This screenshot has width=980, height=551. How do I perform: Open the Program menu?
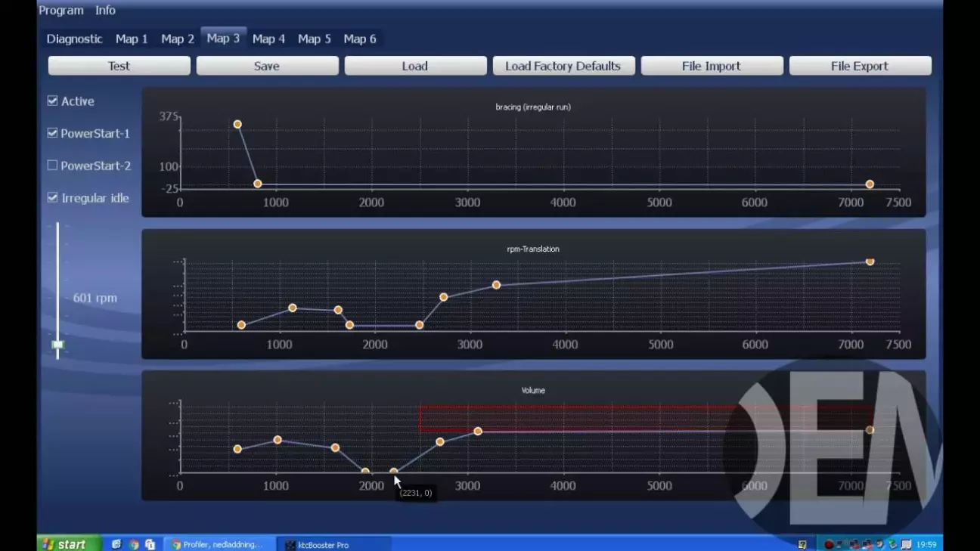(x=61, y=11)
